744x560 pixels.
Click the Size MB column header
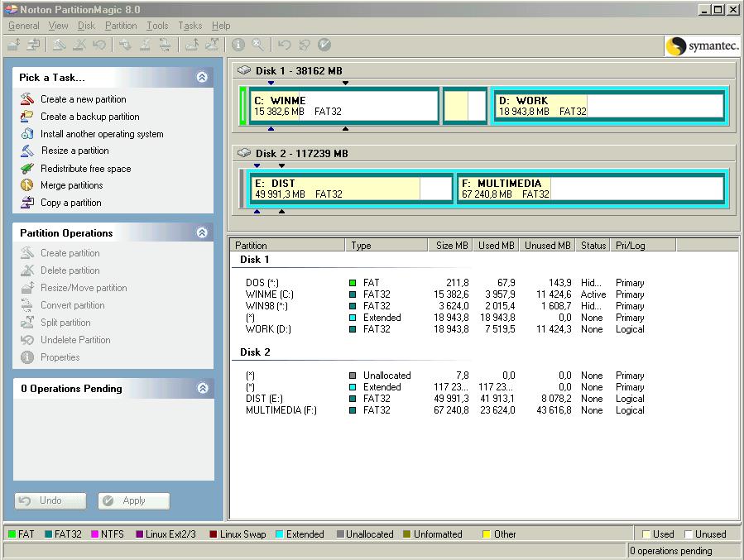449,245
